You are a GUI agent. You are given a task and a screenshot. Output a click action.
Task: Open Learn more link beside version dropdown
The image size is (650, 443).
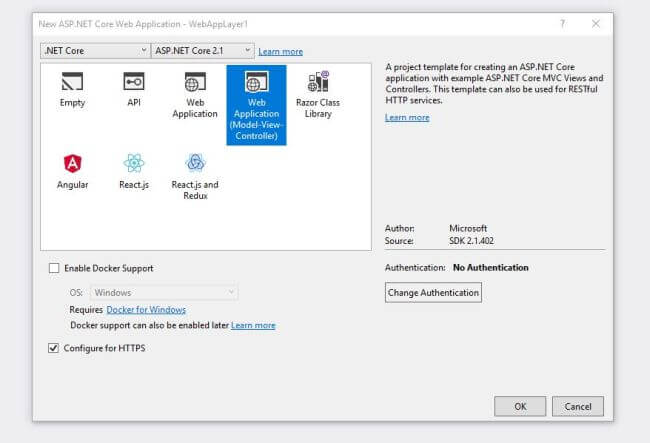pos(280,51)
